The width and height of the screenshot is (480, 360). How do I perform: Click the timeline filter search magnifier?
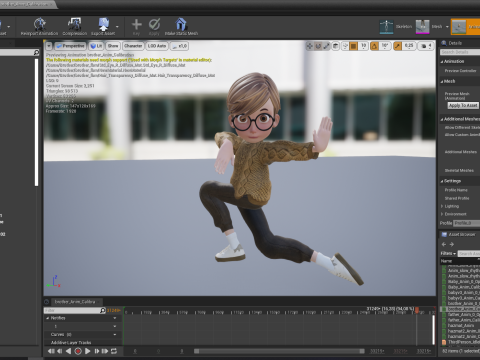(103, 310)
